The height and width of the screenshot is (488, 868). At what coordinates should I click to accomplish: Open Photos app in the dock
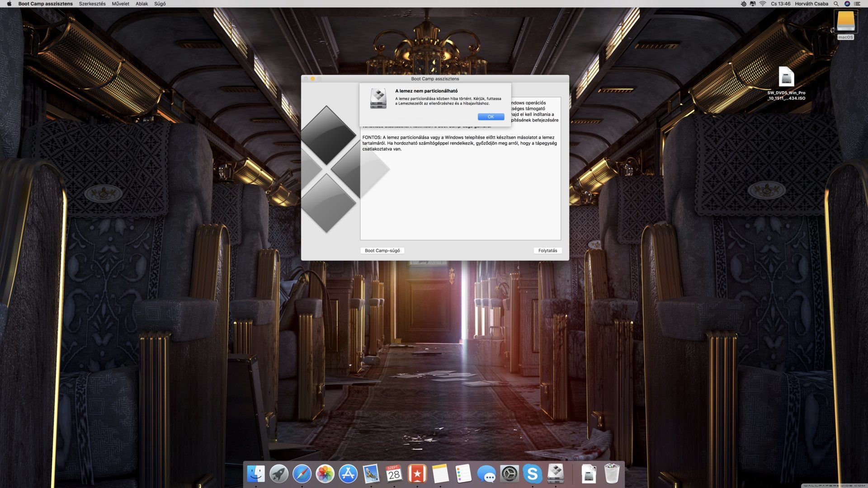click(325, 474)
